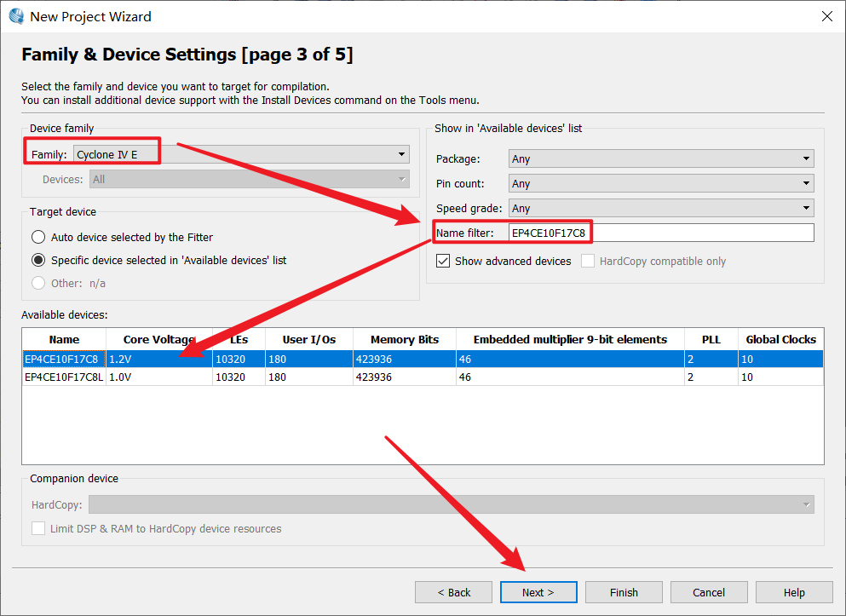Select device row EP4CE10F17C8
The image size is (846, 616).
pos(423,360)
